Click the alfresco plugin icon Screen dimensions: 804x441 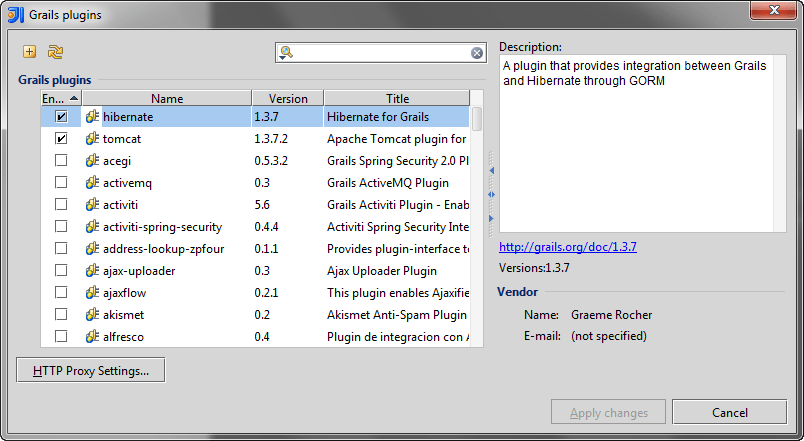click(92, 337)
